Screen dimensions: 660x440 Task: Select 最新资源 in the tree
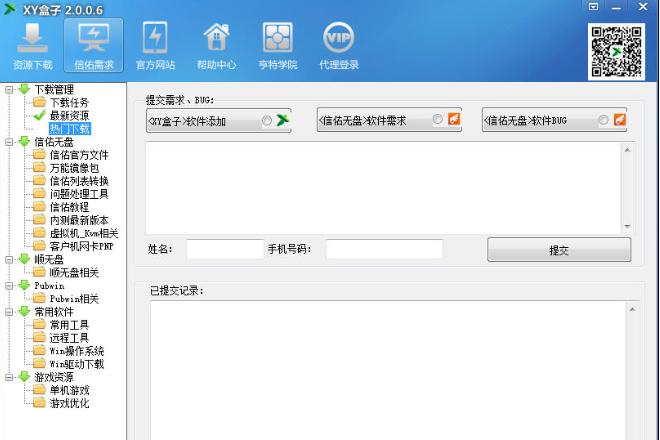68,115
